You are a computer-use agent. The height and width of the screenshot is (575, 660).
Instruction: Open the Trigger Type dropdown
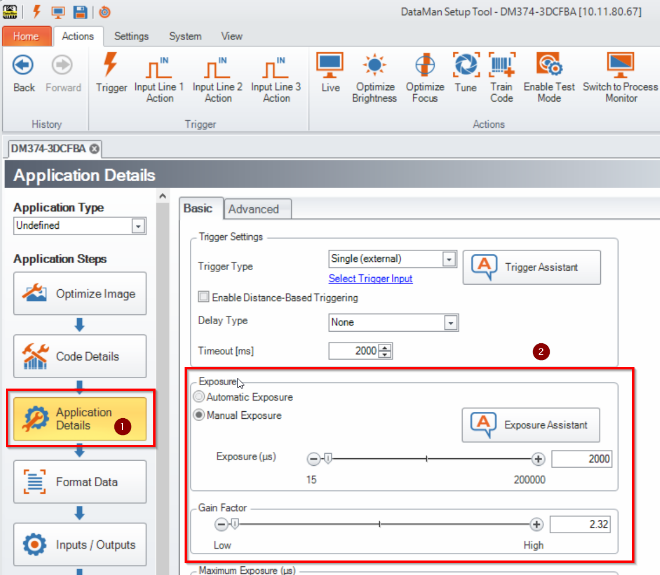[450, 260]
